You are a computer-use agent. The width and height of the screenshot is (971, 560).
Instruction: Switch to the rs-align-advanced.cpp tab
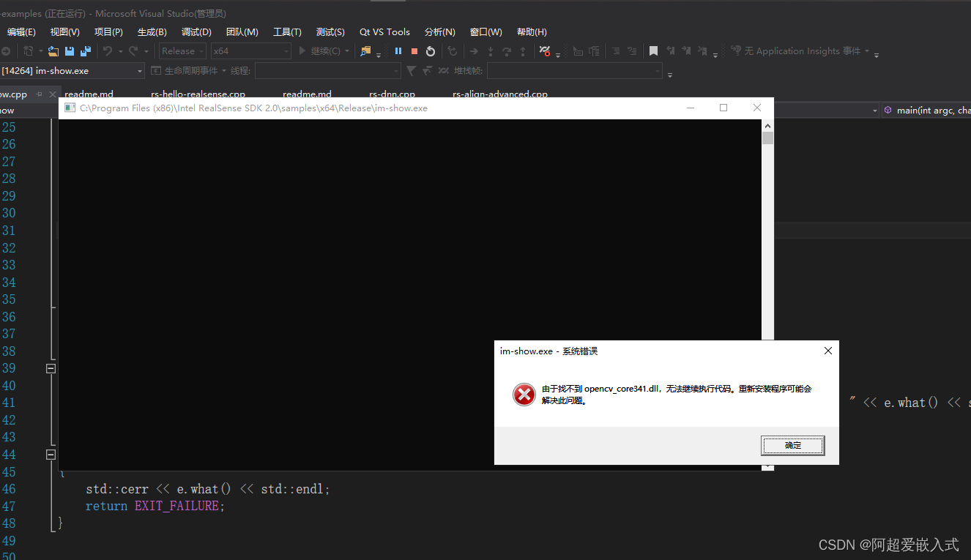click(500, 94)
